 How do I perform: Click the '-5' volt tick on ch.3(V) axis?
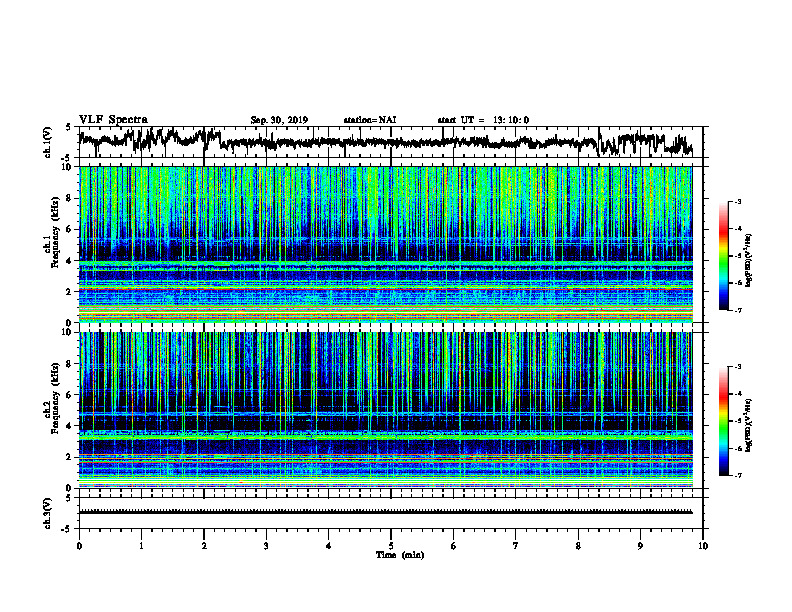[x=67, y=529]
